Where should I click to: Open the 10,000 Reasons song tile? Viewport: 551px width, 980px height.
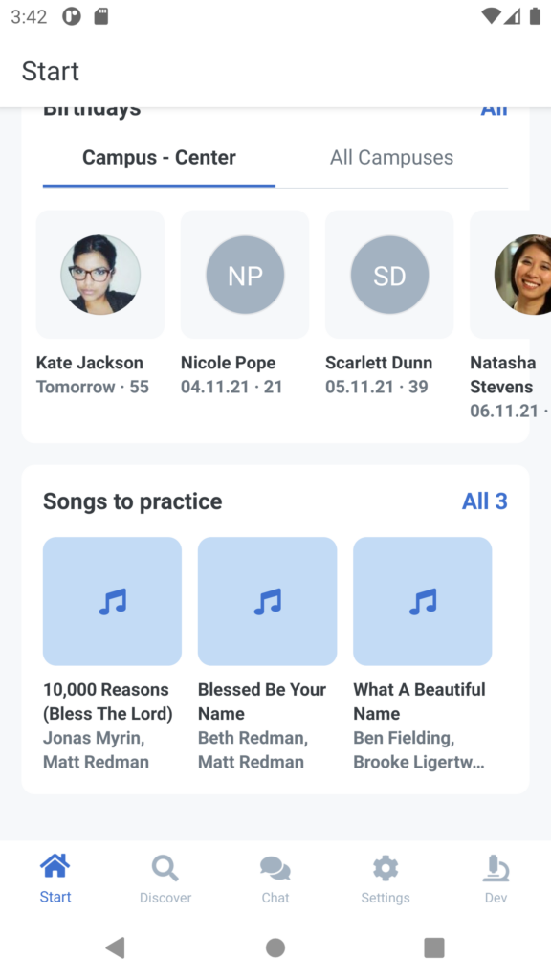point(113,601)
